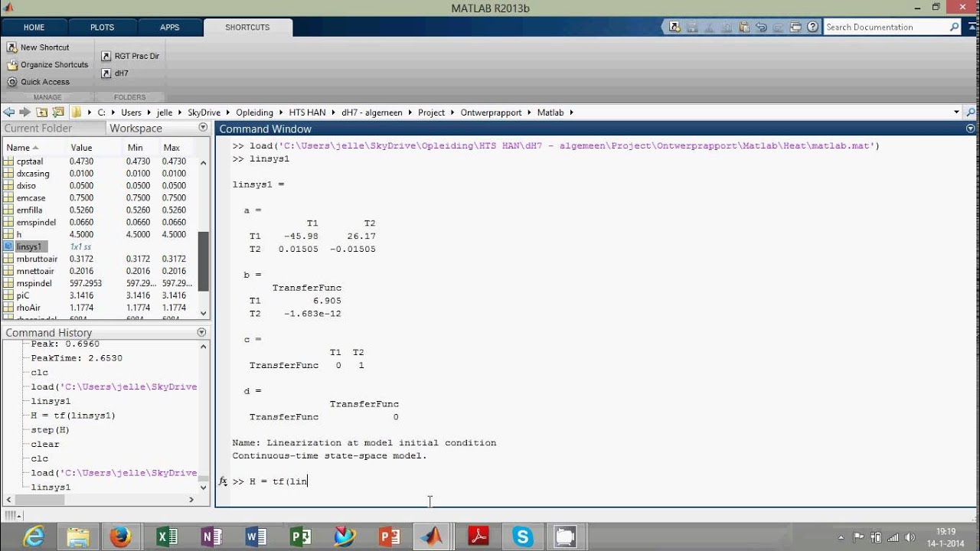The height and width of the screenshot is (551, 980).
Task: Click Ontwerprapport in the address path
Action: (x=491, y=112)
